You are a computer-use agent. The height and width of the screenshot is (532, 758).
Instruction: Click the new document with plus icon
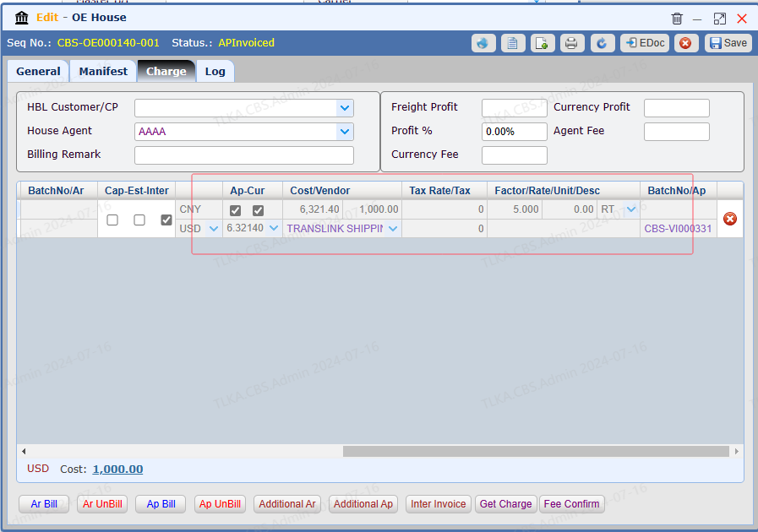[x=543, y=43]
